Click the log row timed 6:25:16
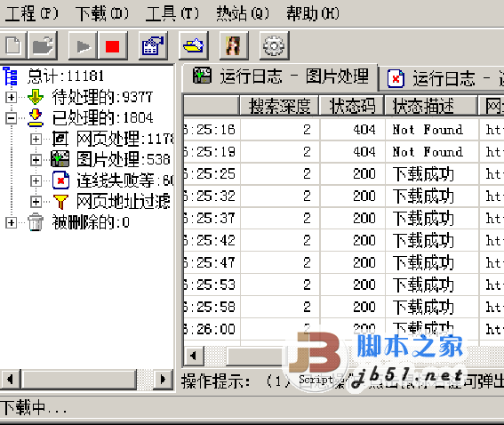 pos(344,130)
